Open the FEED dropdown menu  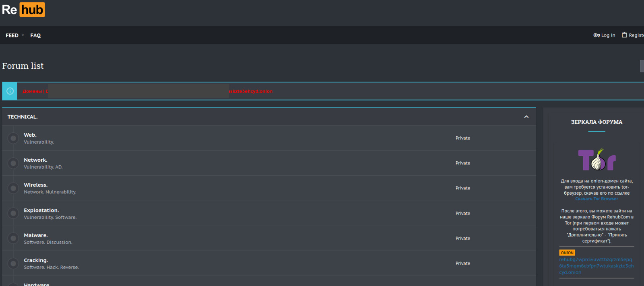[x=15, y=35]
